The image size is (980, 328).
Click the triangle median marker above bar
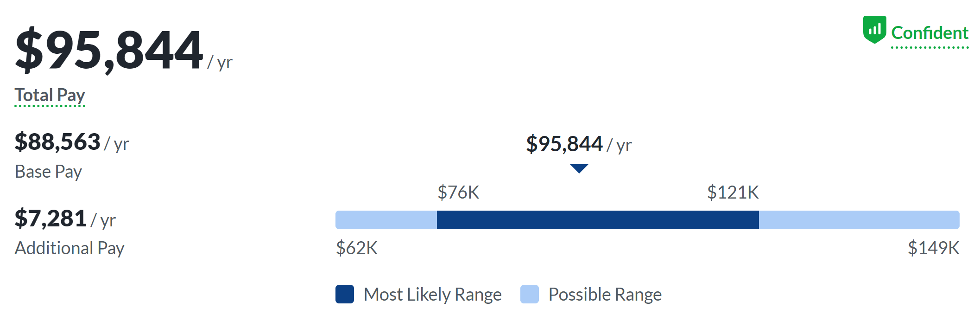click(x=579, y=168)
